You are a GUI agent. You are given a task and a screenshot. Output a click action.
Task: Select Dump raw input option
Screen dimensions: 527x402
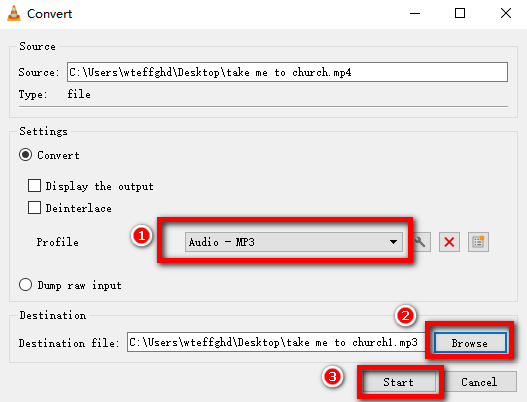pyautogui.click(x=26, y=285)
